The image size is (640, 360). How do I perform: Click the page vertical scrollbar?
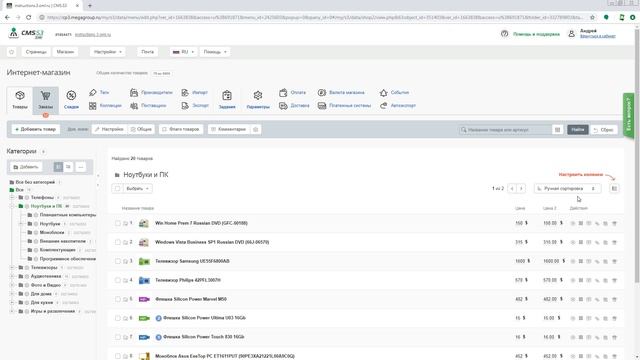pyautogui.click(x=637, y=155)
